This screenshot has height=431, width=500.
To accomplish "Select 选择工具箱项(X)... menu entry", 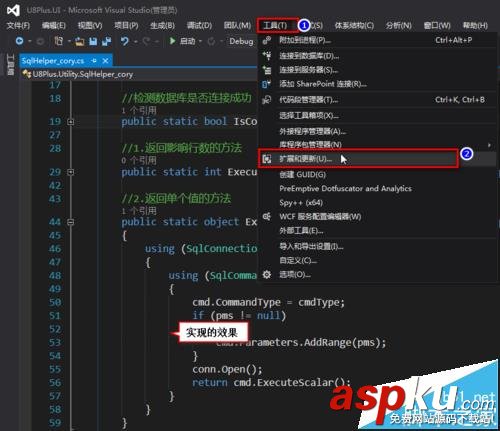I will 377,116.
